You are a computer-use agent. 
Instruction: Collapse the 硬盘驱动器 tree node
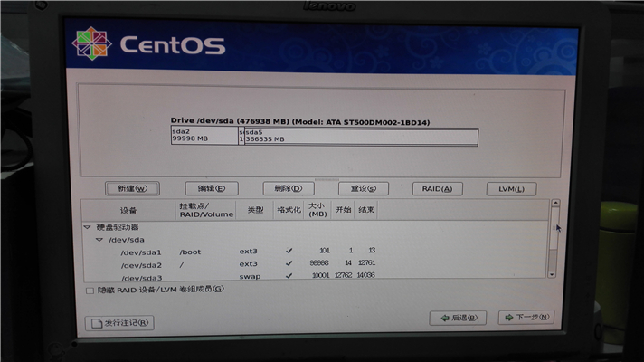coord(87,227)
